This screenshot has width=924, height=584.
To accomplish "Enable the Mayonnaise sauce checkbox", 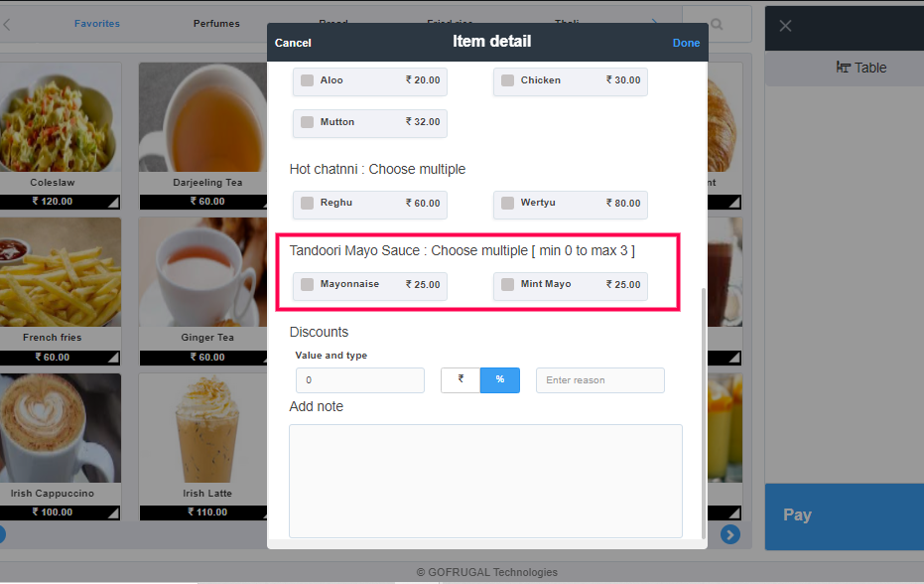I will 307,284.
